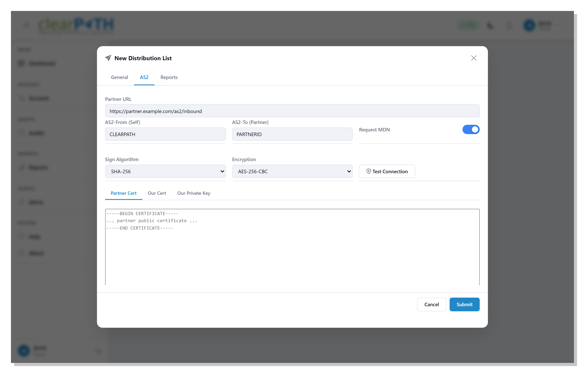This screenshot has height=377, width=588.
Task: Select the Partner Cert tab
Action: click(x=124, y=193)
